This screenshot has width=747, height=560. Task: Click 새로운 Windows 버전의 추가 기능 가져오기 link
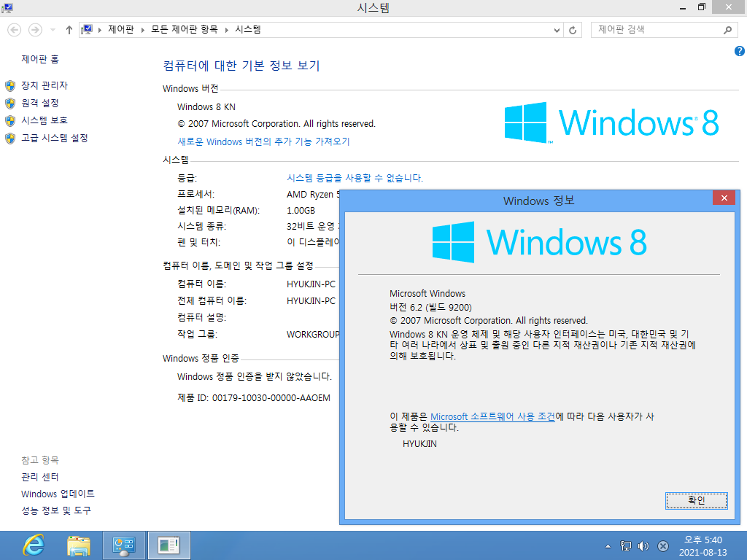click(263, 141)
